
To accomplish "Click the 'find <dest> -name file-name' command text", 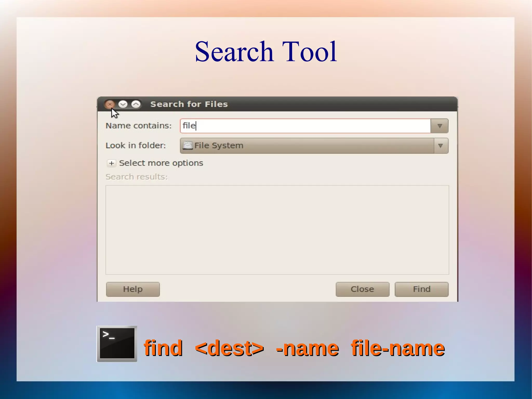I will pyautogui.click(x=294, y=348).
